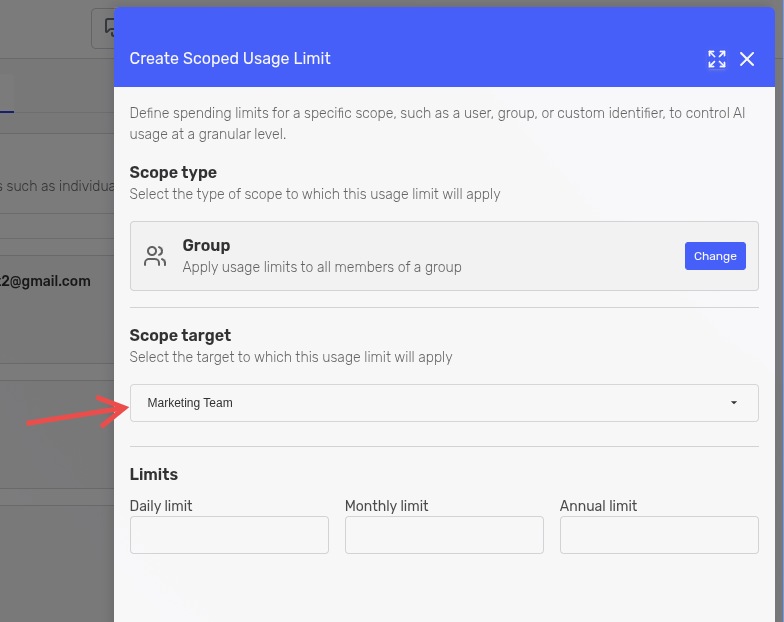Expand the dialog to fullscreen

pos(716,59)
